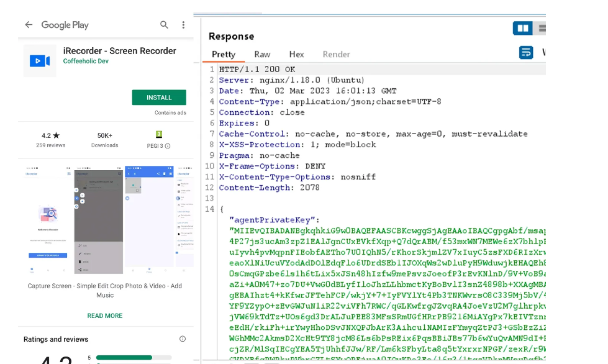The width and height of the screenshot is (608, 364).
Task: Click the 'Pragma: no-cache' header
Action: click(x=259, y=155)
